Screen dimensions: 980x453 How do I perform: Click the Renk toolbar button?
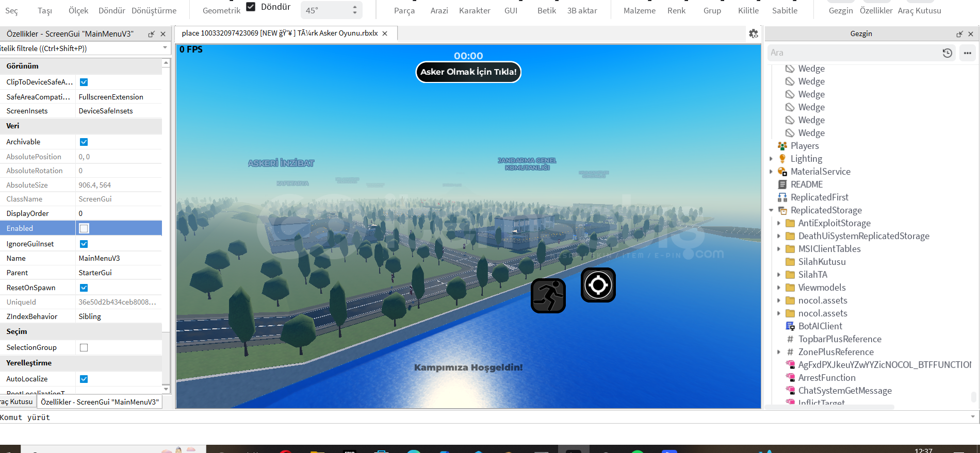click(x=676, y=10)
